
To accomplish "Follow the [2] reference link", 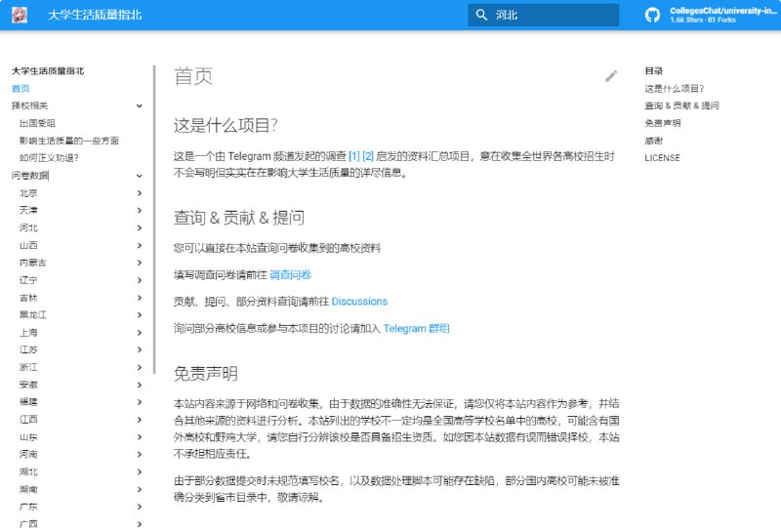I will 368,156.
